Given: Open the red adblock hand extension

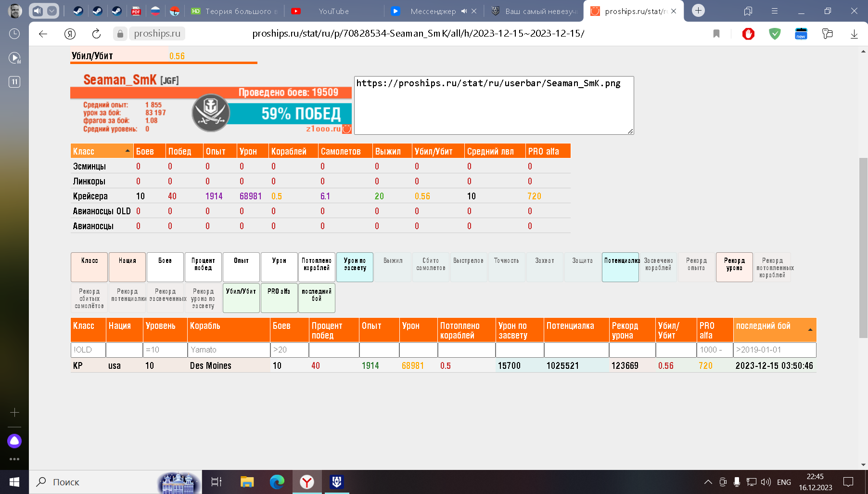Looking at the screenshot, I should pos(748,34).
